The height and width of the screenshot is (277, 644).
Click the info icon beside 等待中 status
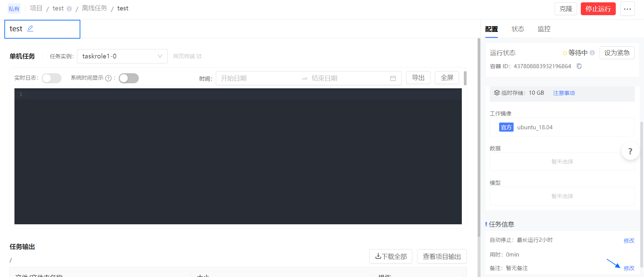pos(592,53)
